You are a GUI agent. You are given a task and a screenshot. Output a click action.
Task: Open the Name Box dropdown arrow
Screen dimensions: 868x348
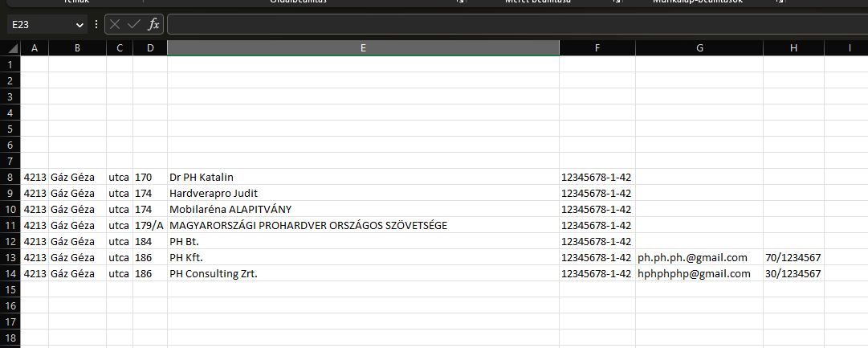(x=79, y=25)
